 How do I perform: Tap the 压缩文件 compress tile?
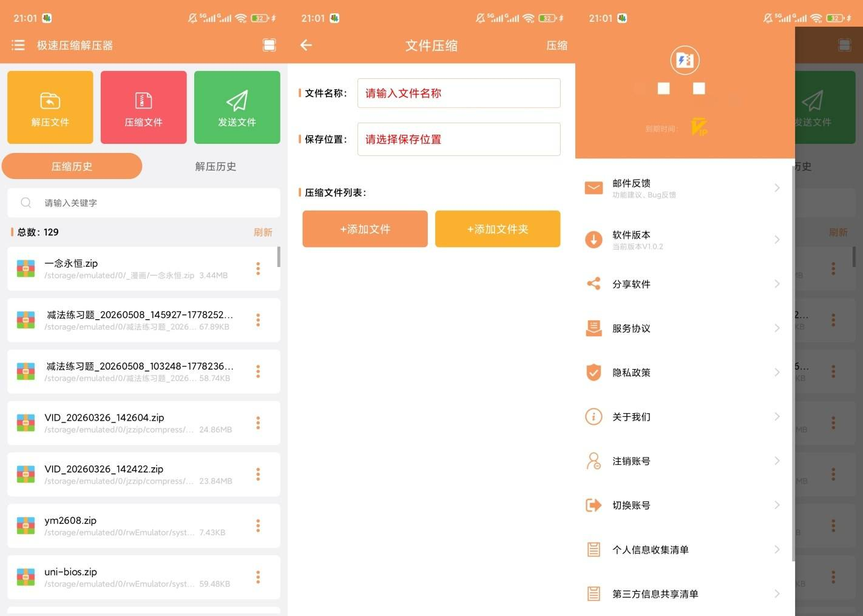pos(144,107)
